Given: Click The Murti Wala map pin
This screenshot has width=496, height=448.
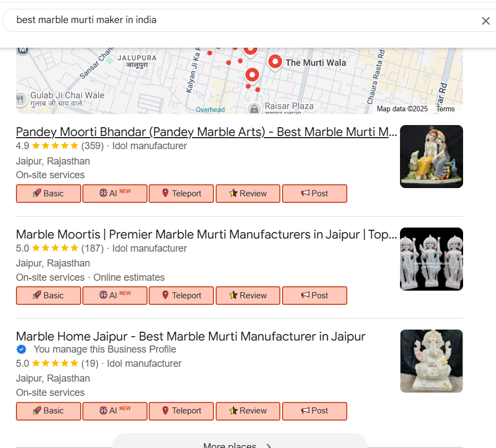Looking at the screenshot, I should point(275,61).
